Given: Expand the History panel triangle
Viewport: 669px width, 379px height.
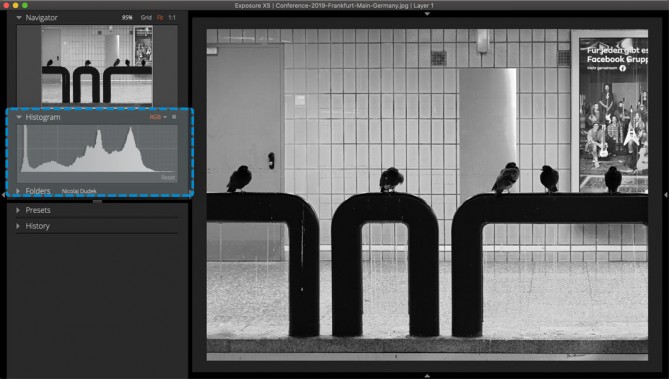Looking at the screenshot, I should click(x=18, y=226).
